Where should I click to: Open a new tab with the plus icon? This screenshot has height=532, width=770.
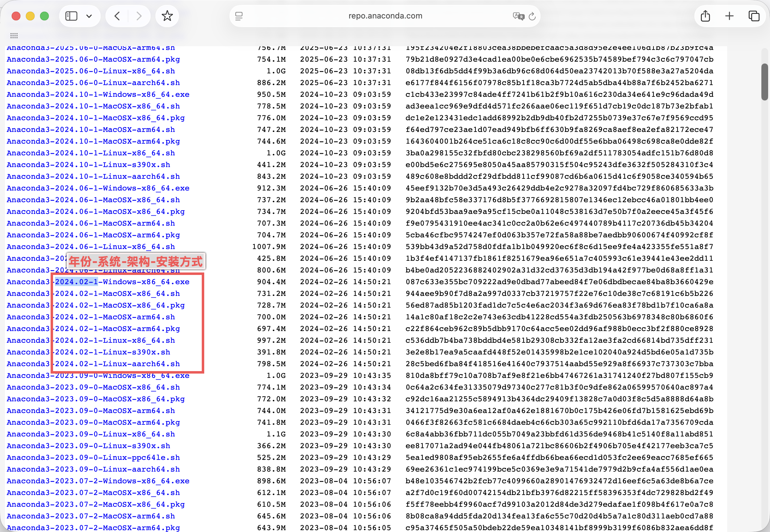pos(729,16)
